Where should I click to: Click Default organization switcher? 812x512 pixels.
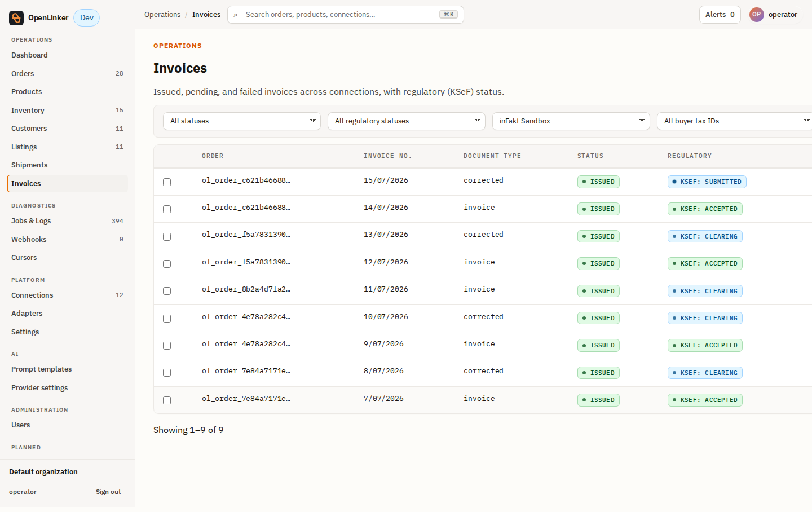tap(43, 472)
